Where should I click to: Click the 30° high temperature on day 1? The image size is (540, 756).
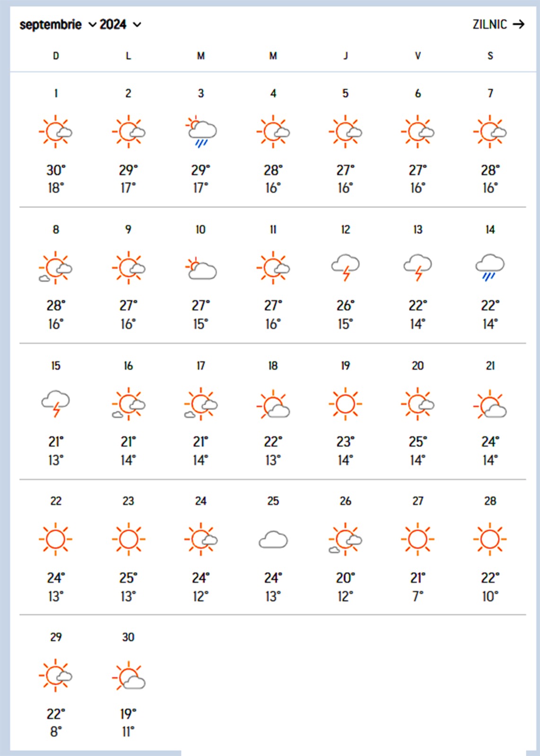[56, 170]
